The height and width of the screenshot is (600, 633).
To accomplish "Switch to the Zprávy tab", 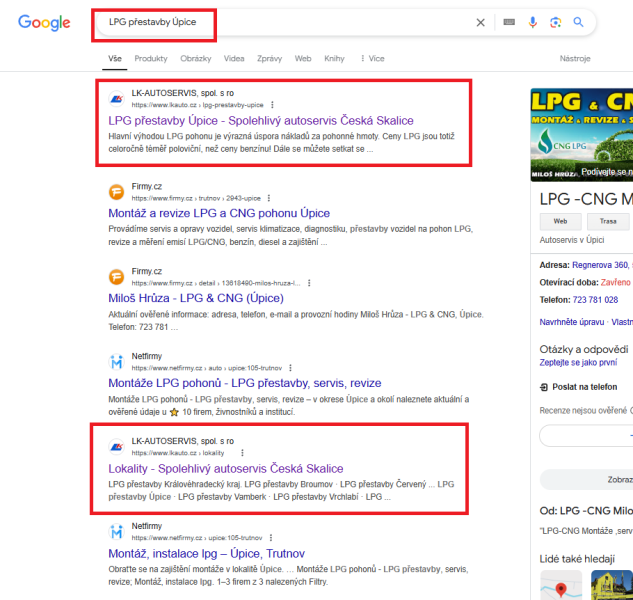I will pos(269,59).
